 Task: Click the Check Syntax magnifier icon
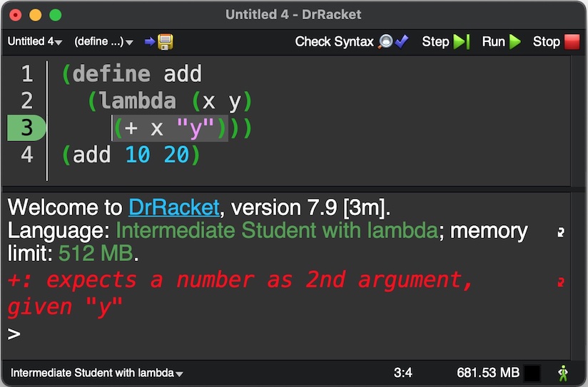385,41
